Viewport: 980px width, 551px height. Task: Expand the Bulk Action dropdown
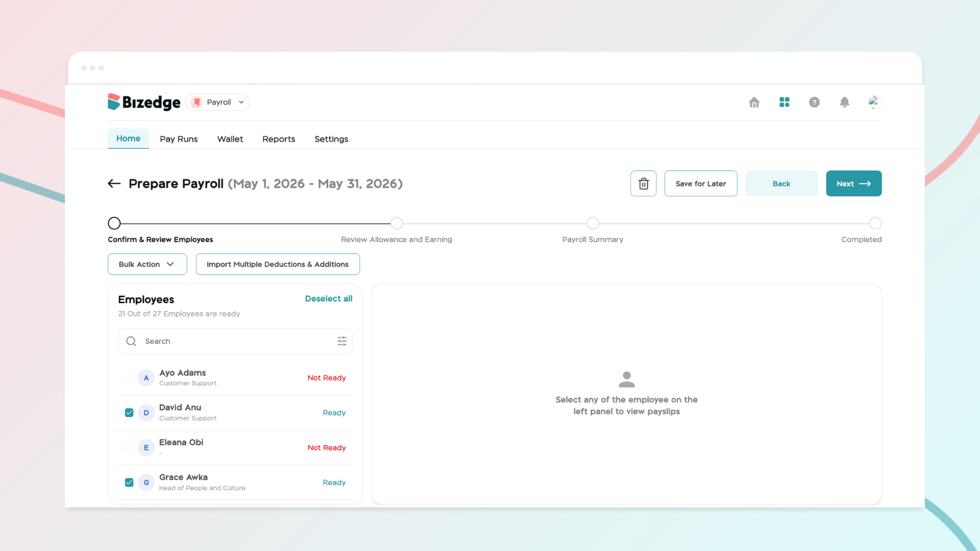click(148, 264)
